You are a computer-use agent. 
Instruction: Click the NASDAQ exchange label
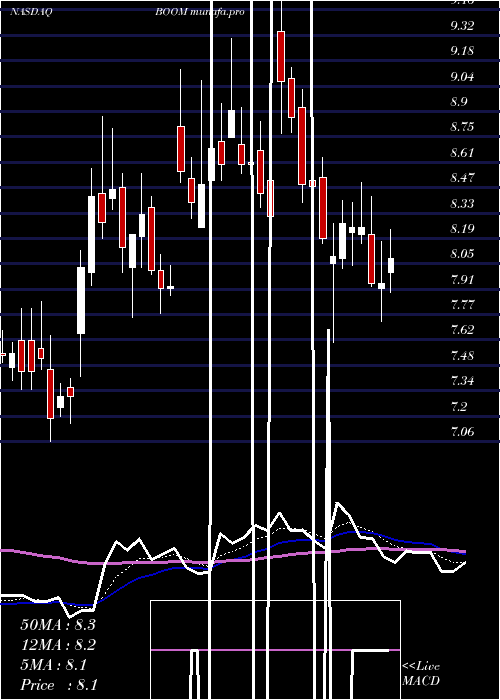tap(30, 12)
